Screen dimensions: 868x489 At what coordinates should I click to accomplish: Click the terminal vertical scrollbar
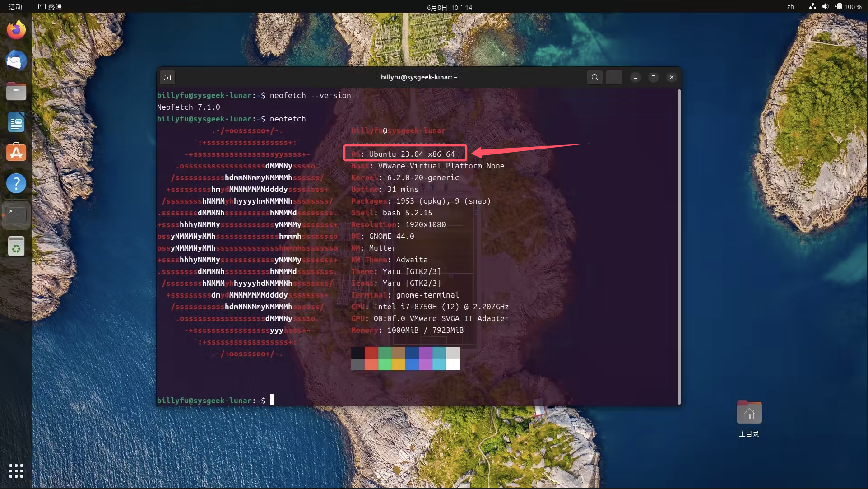pyautogui.click(x=679, y=247)
